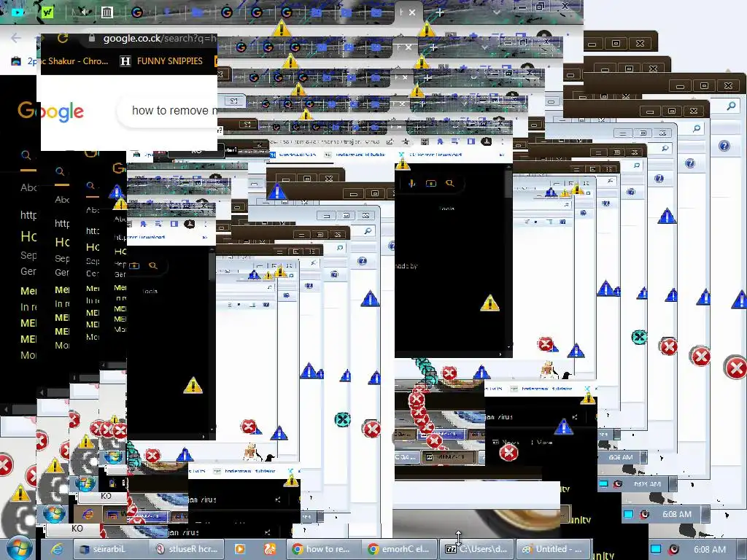Select the cyan play-icon first Chrome tab
The height and width of the screenshot is (560, 747).
tap(18, 12)
